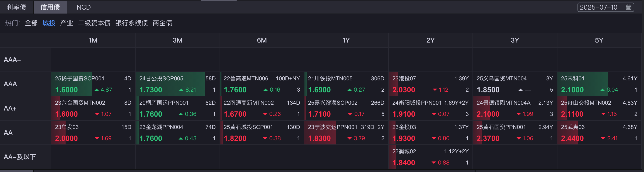
Task: Open bond 25义乌国资MTN004
Action: (501, 79)
